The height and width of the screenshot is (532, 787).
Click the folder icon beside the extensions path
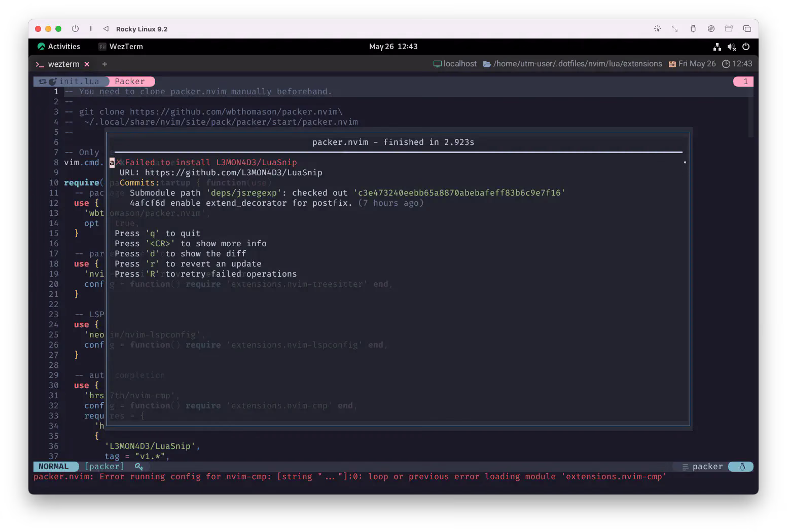click(487, 64)
